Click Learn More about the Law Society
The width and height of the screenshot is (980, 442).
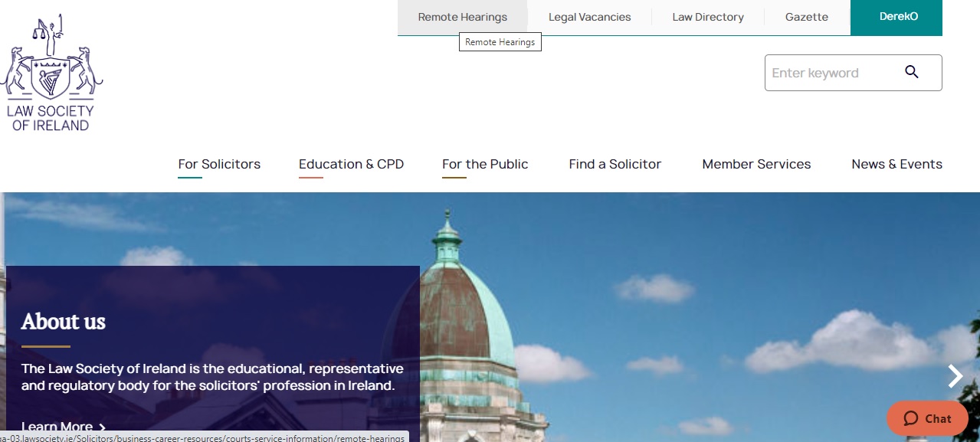pos(56,427)
